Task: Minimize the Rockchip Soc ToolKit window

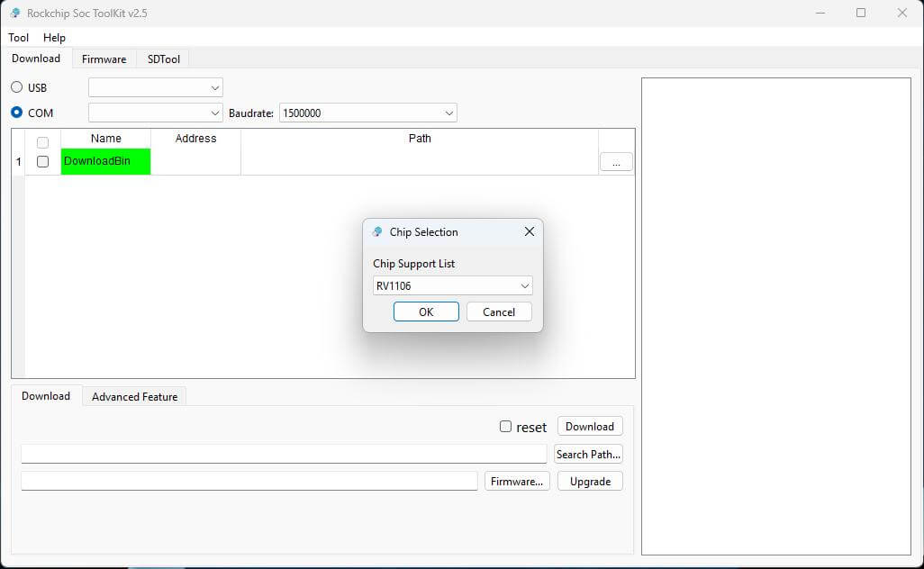Action: [820, 13]
